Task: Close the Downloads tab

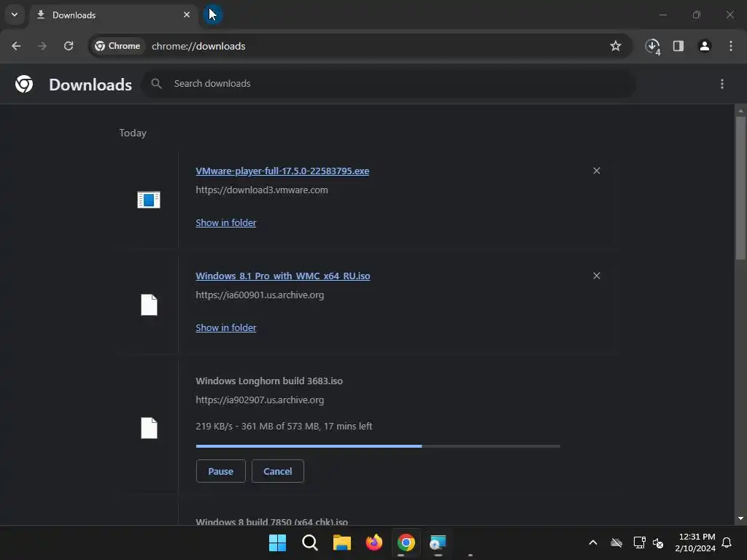Action: (x=187, y=15)
